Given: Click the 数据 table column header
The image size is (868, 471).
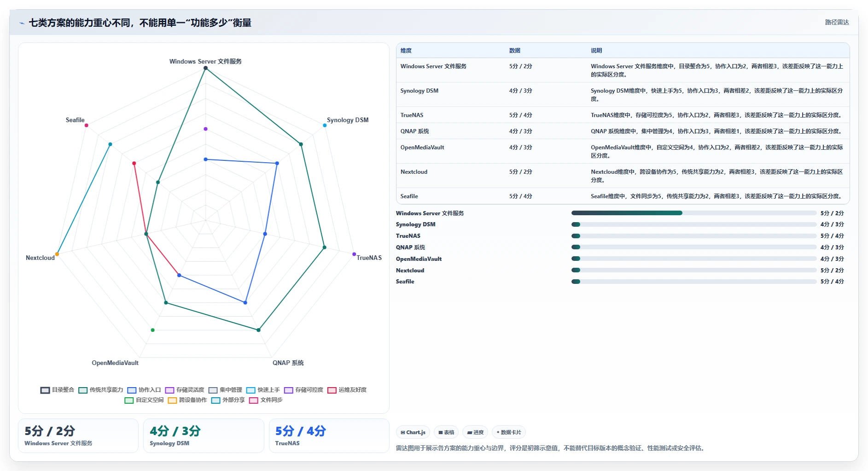Looking at the screenshot, I should 514,51.
